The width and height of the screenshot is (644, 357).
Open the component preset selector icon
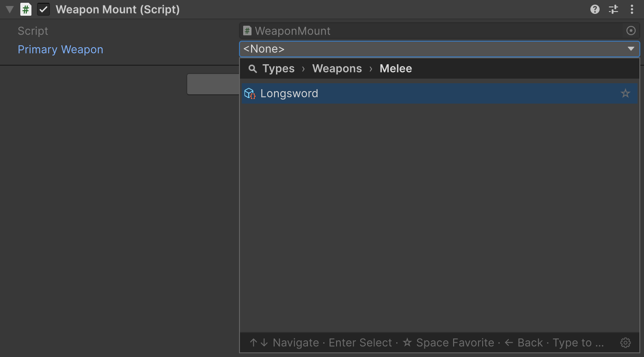[613, 9]
